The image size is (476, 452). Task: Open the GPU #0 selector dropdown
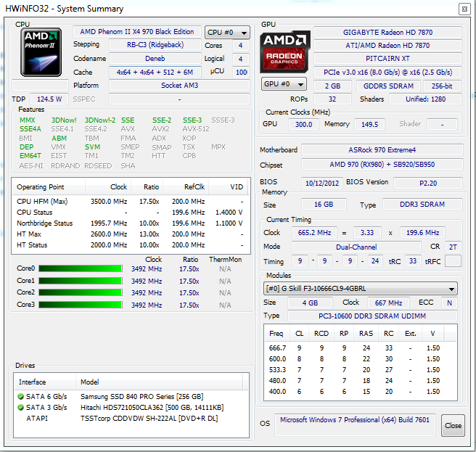284,84
